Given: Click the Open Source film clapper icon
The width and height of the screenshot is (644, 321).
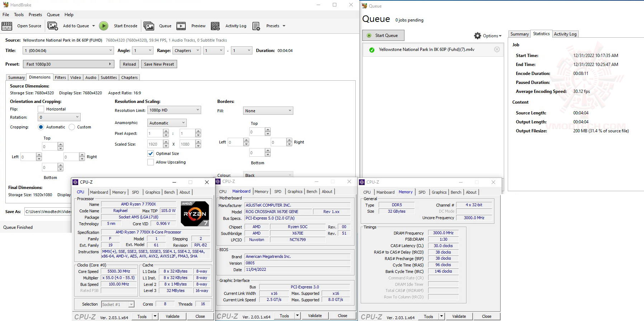Looking at the screenshot, I should coord(7,26).
